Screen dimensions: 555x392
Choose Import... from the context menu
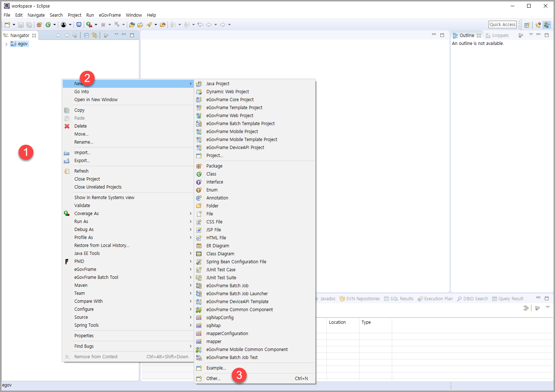[128, 153]
